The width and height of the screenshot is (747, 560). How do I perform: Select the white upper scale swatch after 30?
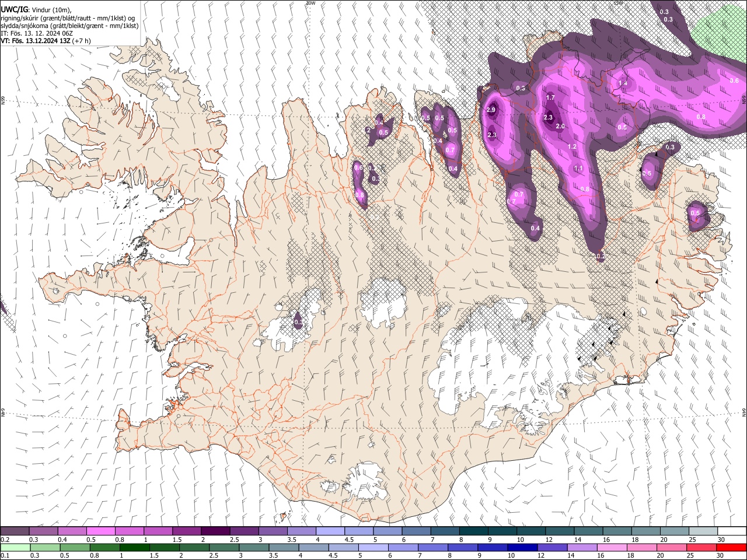click(x=732, y=531)
